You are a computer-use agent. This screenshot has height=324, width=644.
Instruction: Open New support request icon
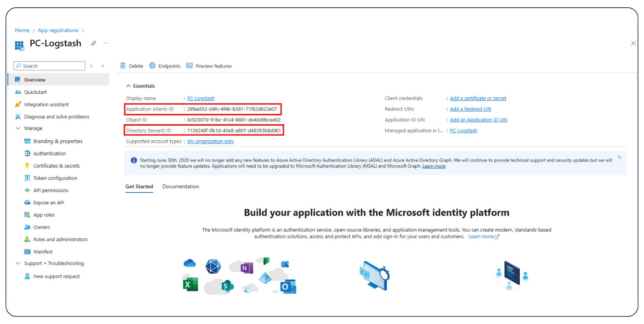[27, 276]
